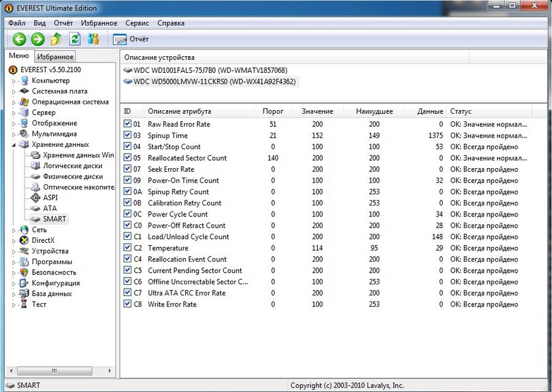Screen dimensions: 552x392
Task: Expand the Операционная система node
Action: pyautogui.click(x=14, y=103)
